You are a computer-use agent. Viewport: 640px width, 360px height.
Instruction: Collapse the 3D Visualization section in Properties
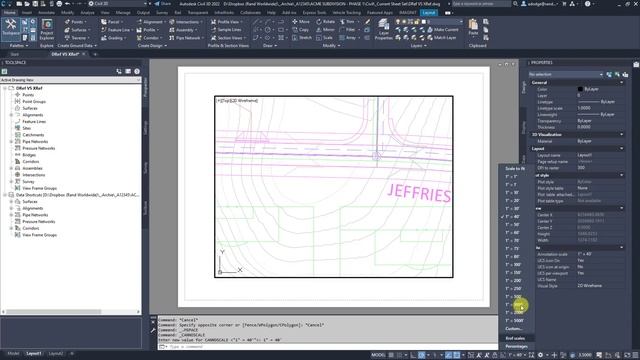[622, 134]
